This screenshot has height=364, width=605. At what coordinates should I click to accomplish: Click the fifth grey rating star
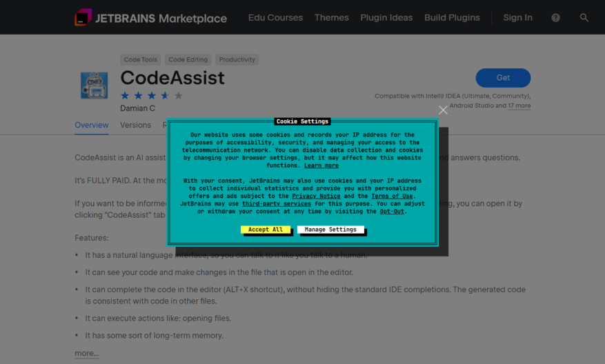178,95
